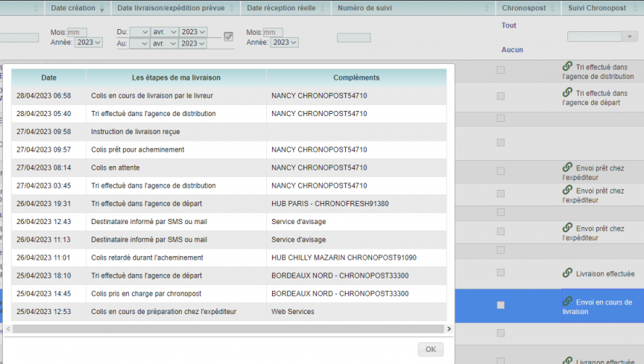
Task: Toggle the date range filter checkbox
Action: (229, 36)
